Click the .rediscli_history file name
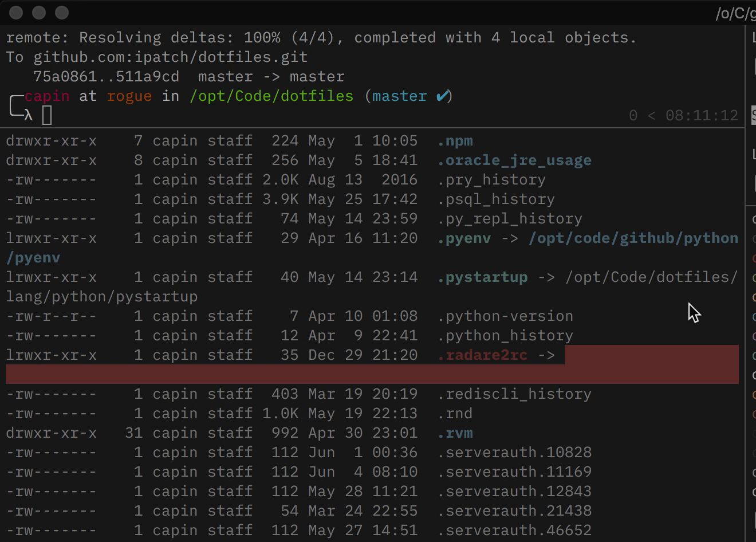Viewport: 756px width, 542px height. click(x=514, y=394)
